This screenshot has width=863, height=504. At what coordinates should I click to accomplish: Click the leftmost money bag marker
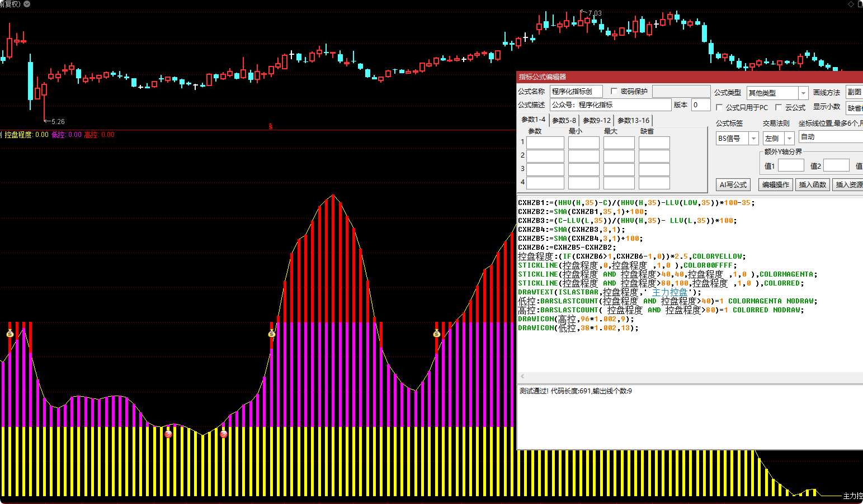[x=10, y=334]
